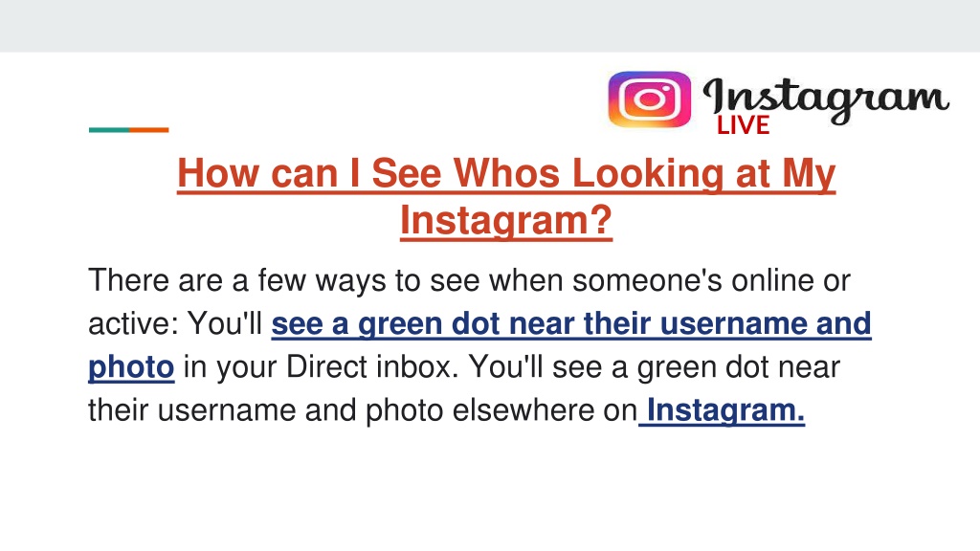Click the lens circle inside Instagram logo
This screenshot has height=551, width=980.
[x=650, y=99]
